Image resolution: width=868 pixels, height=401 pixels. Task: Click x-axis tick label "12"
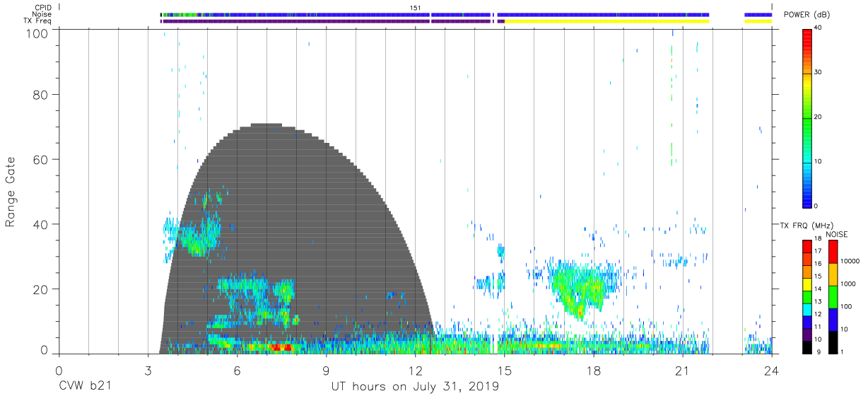click(416, 371)
